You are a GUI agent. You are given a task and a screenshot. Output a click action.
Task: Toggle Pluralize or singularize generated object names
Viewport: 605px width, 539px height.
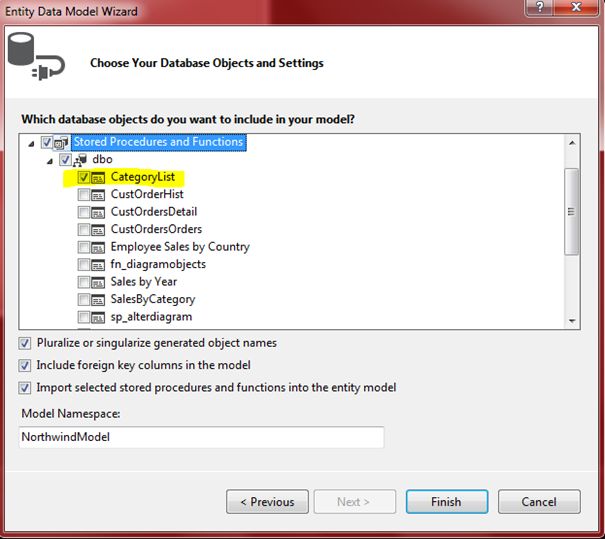click(25, 343)
